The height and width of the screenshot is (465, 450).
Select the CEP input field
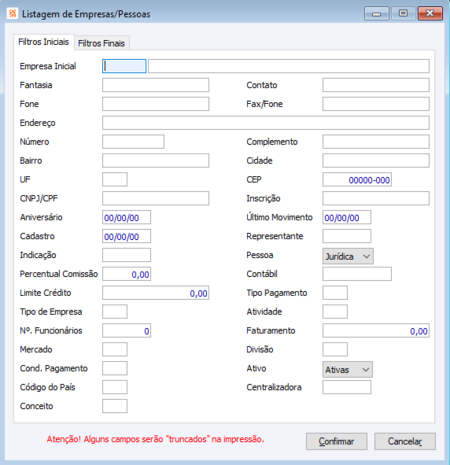357,180
